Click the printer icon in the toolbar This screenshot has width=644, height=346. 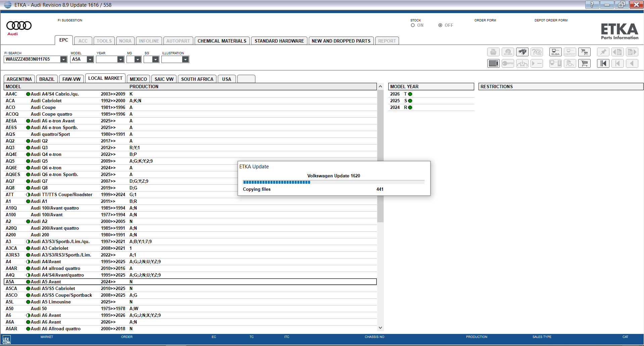pos(493,52)
